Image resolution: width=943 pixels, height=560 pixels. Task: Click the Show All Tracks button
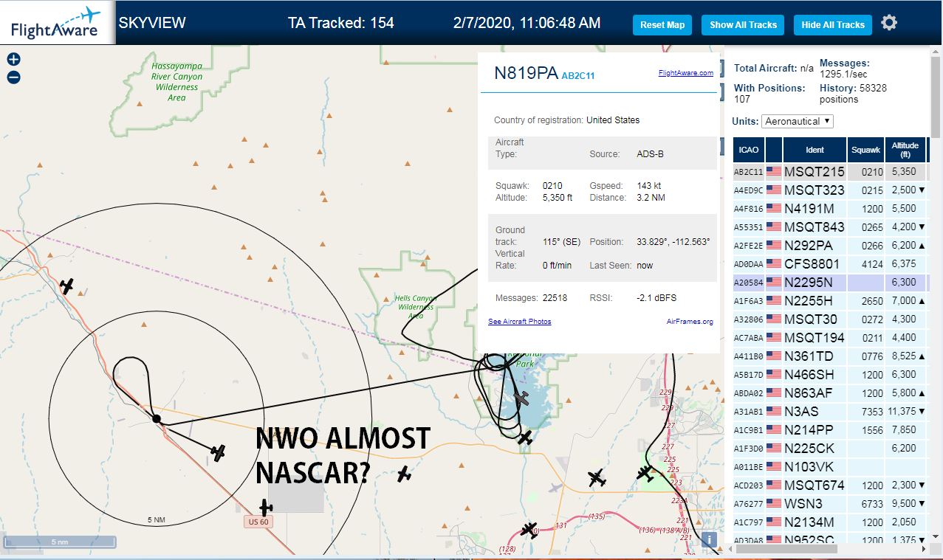coord(743,25)
